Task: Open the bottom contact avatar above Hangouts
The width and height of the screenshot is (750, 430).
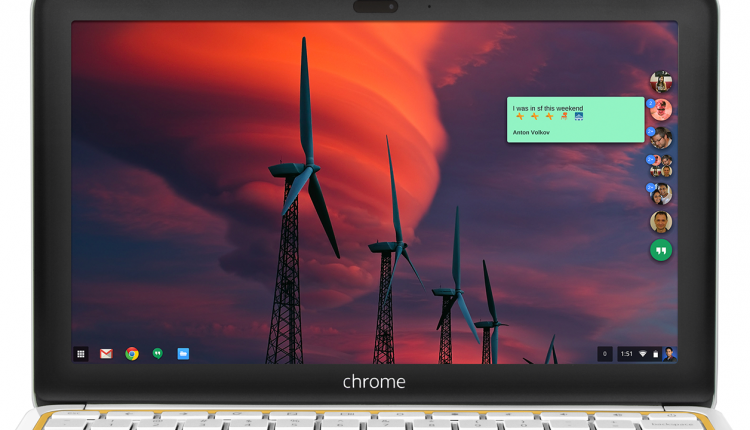Action: tap(660, 222)
